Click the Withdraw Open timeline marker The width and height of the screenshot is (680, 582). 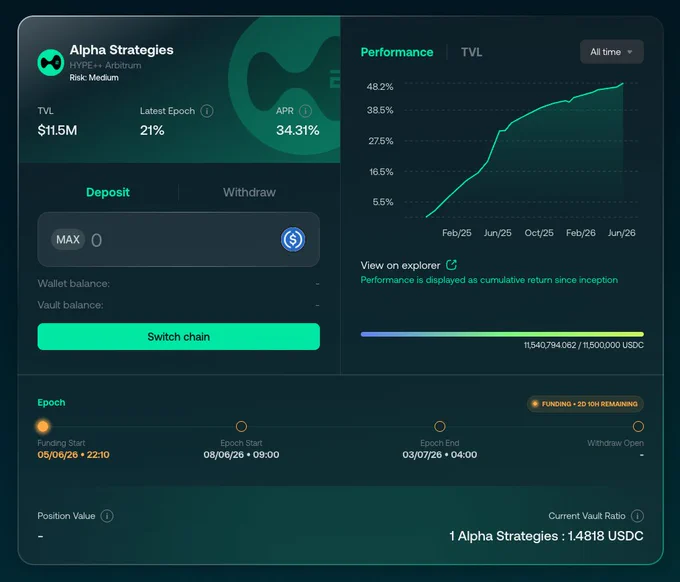coord(638,426)
